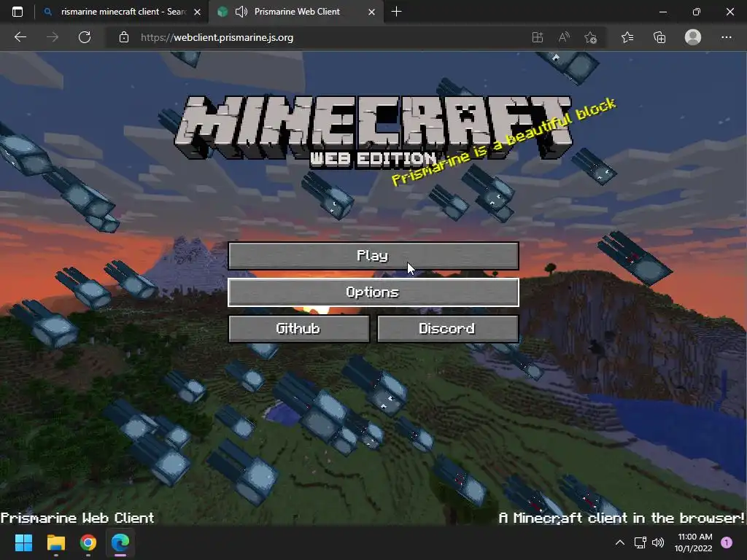Open File Explorer from the taskbar
The height and width of the screenshot is (560, 747).
click(55, 542)
